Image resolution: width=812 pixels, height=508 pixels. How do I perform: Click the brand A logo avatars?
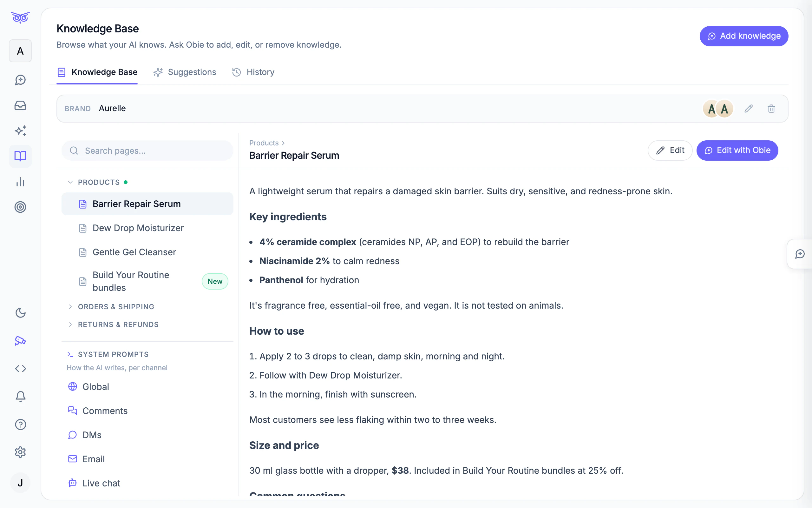click(718, 109)
